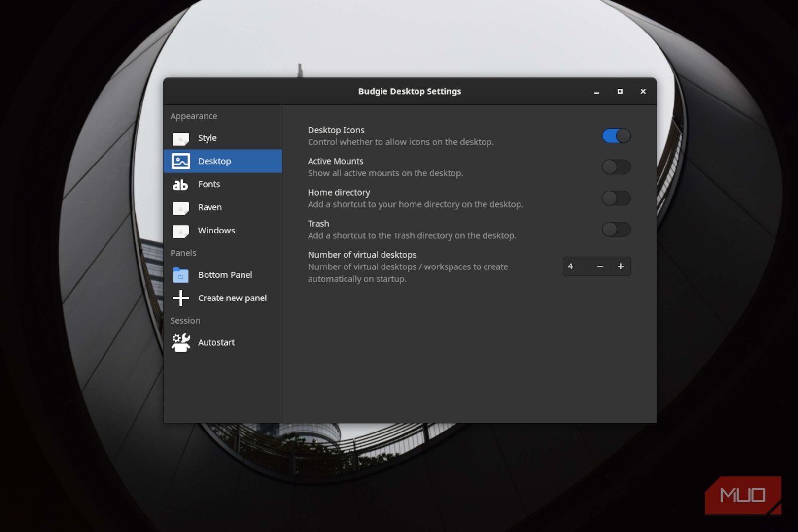Switch to Windows settings label
This screenshot has width=798, height=532.
tap(216, 231)
